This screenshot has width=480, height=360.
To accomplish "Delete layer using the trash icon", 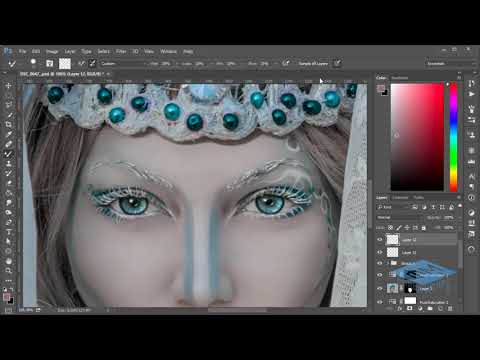I will coord(450,309).
